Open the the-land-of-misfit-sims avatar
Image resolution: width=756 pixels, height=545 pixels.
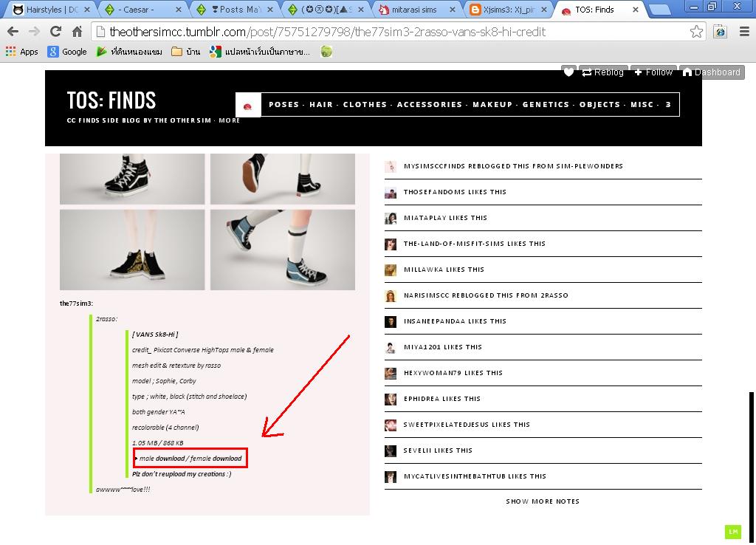[391, 244]
